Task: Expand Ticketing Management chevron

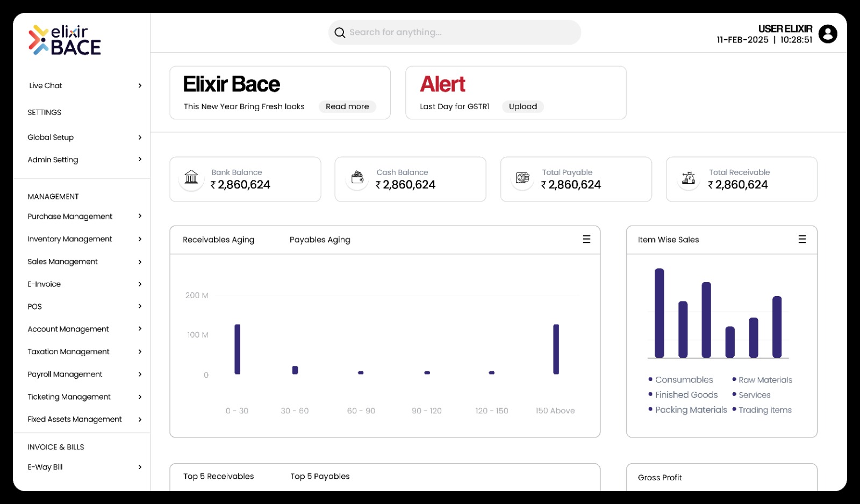Action: coord(140,397)
